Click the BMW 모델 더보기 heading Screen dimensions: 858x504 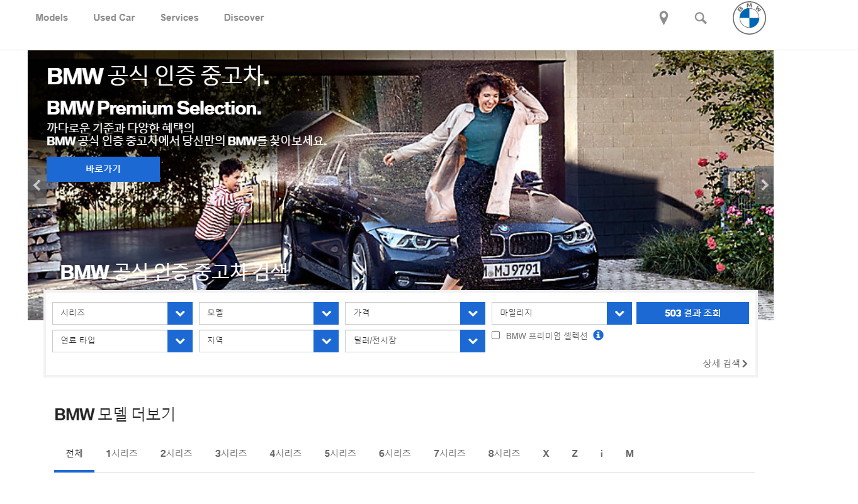[115, 415]
